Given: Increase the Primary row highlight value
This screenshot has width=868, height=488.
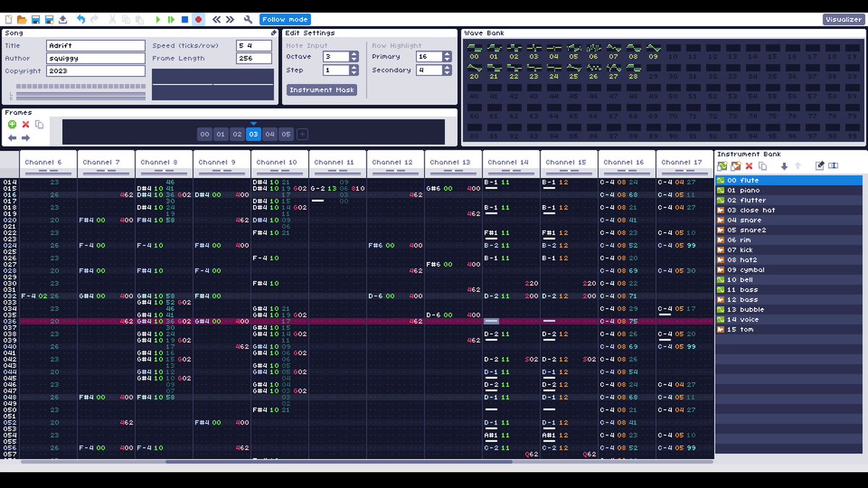Looking at the screenshot, I should [x=446, y=53].
